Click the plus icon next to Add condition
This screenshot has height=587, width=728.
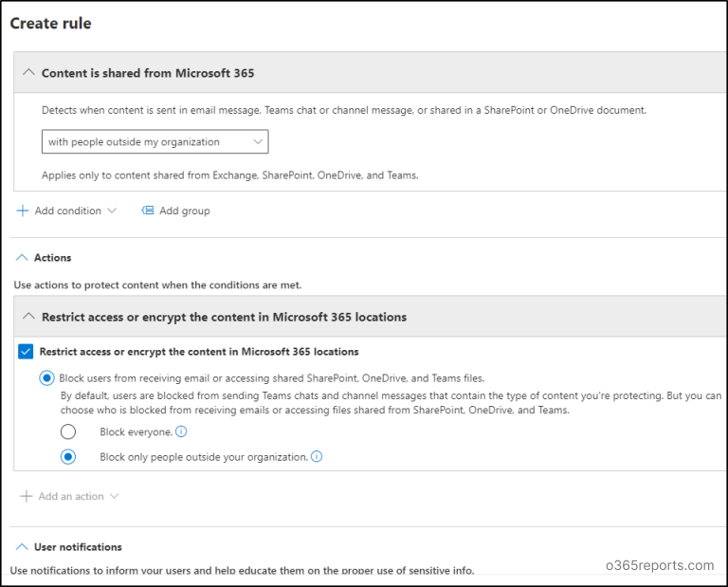click(23, 211)
